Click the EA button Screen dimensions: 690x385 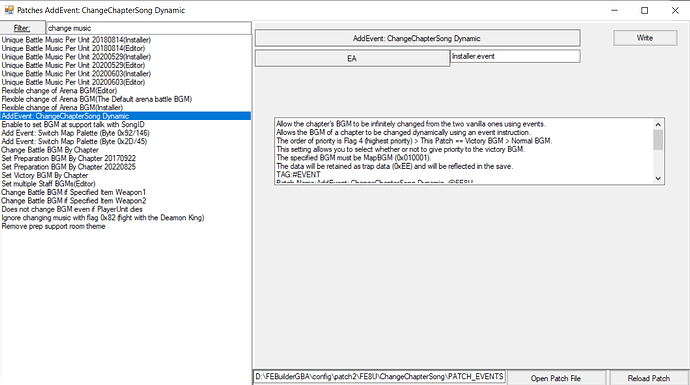[x=352, y=59]
